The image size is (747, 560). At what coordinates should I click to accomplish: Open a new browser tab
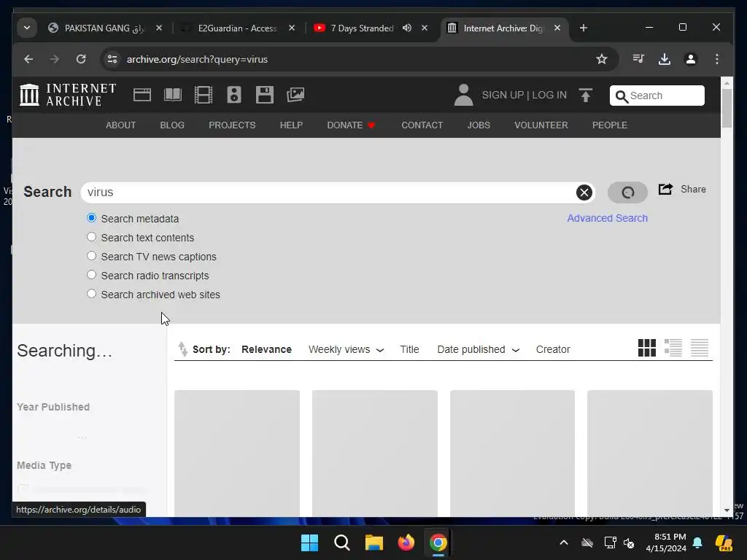pyautogui.click(x=583, y=28)
